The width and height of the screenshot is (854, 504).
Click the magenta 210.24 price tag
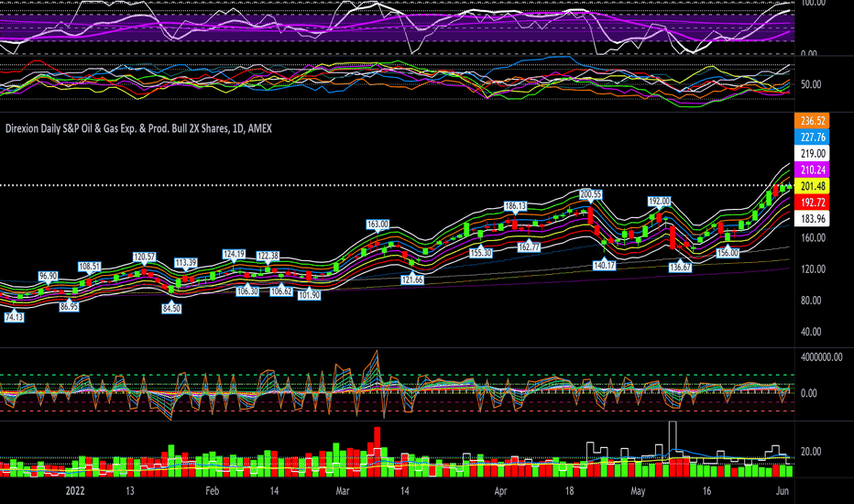point(812,170)
